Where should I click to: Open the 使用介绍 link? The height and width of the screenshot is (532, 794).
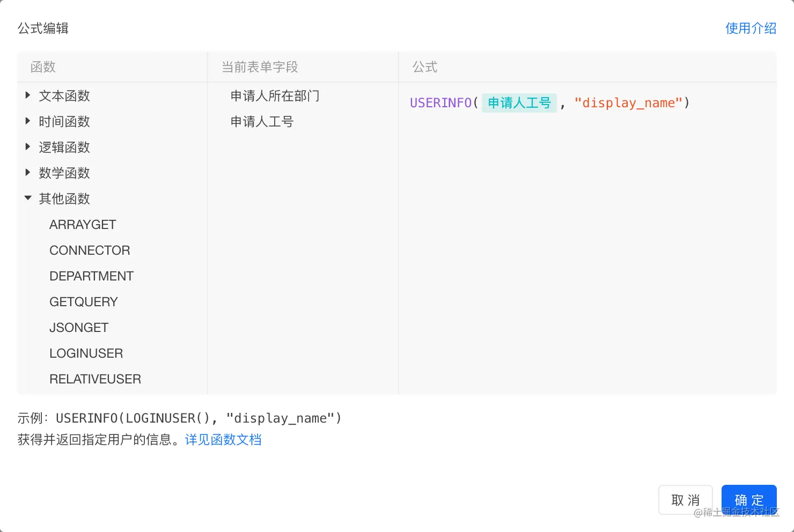click(751, 28)
